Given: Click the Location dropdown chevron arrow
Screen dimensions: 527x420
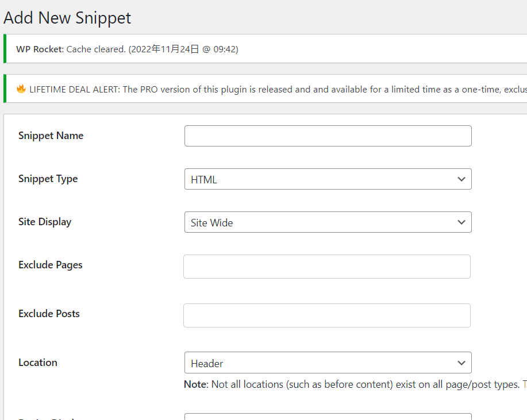Looking at the screenshot, I should [x=461, y=363].
